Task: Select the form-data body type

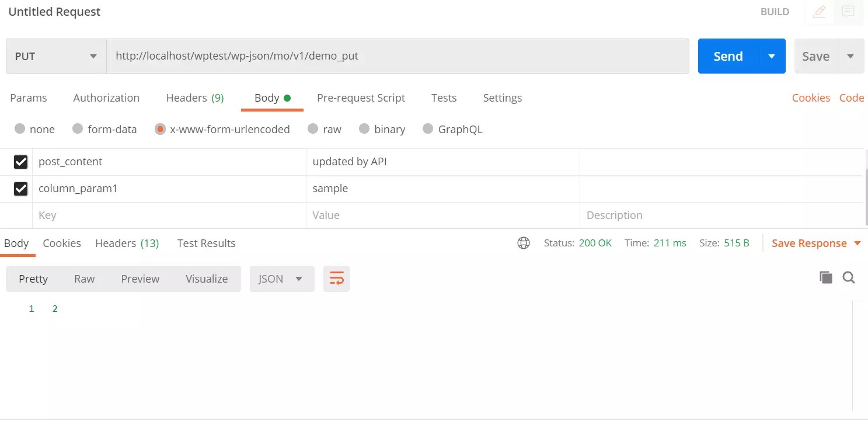Action: [x=76, y=129]
